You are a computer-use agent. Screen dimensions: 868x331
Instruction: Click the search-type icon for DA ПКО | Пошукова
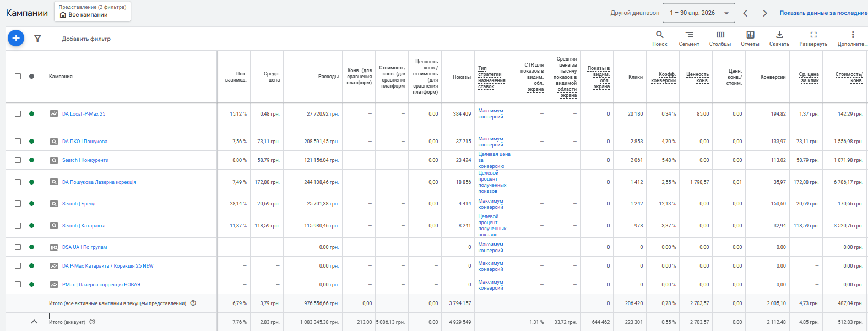tap(54, 142)
